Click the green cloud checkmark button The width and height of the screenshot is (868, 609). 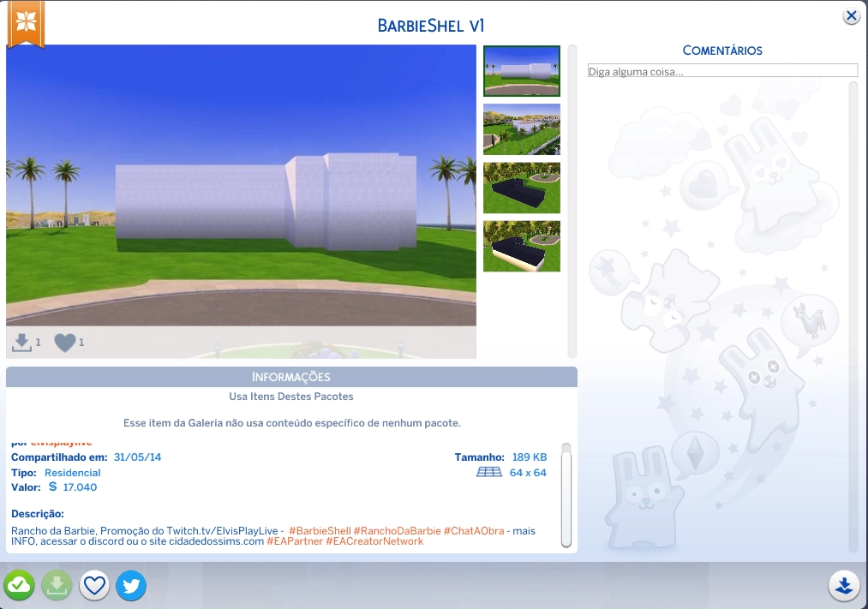click(19, 586)
